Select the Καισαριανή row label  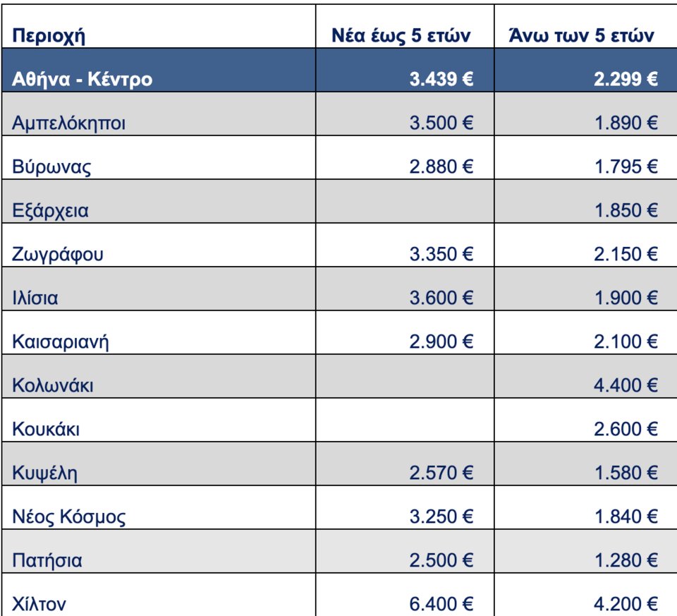[61, 342]
